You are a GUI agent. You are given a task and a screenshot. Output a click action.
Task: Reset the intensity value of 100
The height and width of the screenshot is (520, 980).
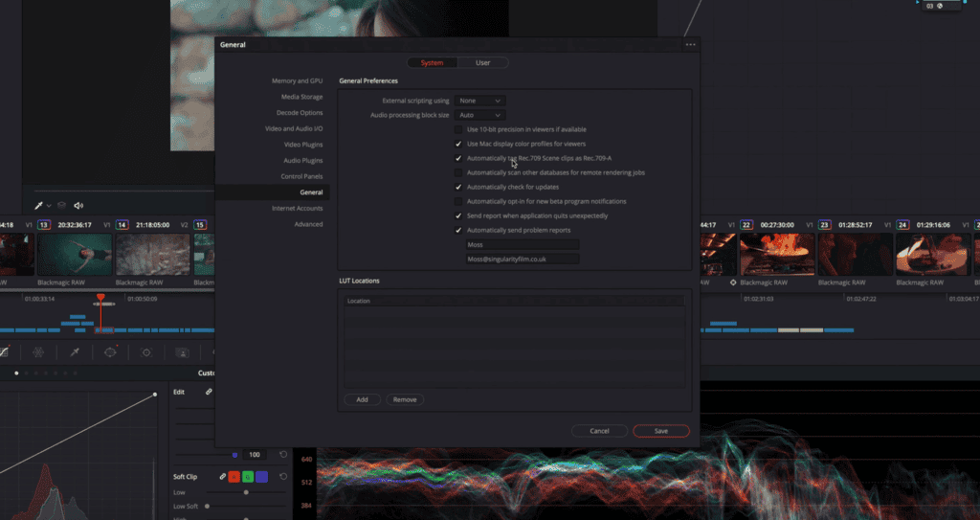283,454
